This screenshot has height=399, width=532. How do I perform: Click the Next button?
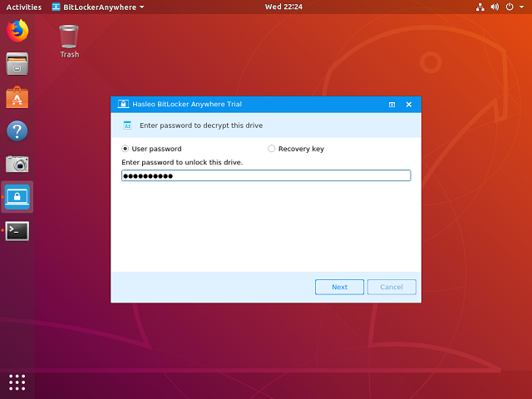coord(339,287)
